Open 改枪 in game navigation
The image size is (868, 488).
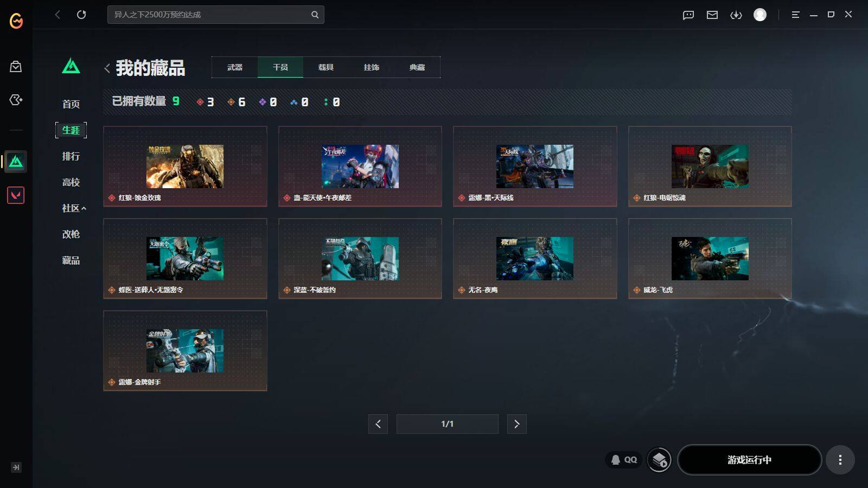pyautogui.click(x=71, y=234)
